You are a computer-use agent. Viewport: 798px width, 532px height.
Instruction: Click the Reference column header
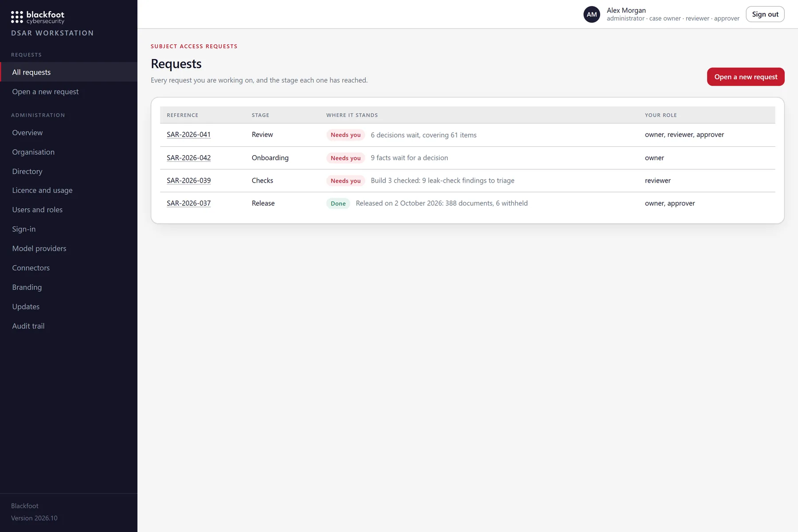click(x=183, y=115)
